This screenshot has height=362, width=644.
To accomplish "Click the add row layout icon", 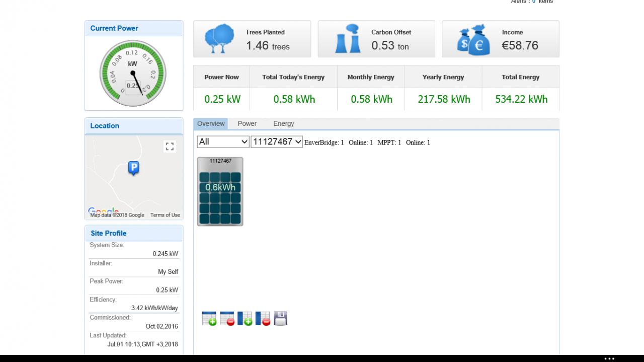I will pyautogui.click(x=209, y=319).
